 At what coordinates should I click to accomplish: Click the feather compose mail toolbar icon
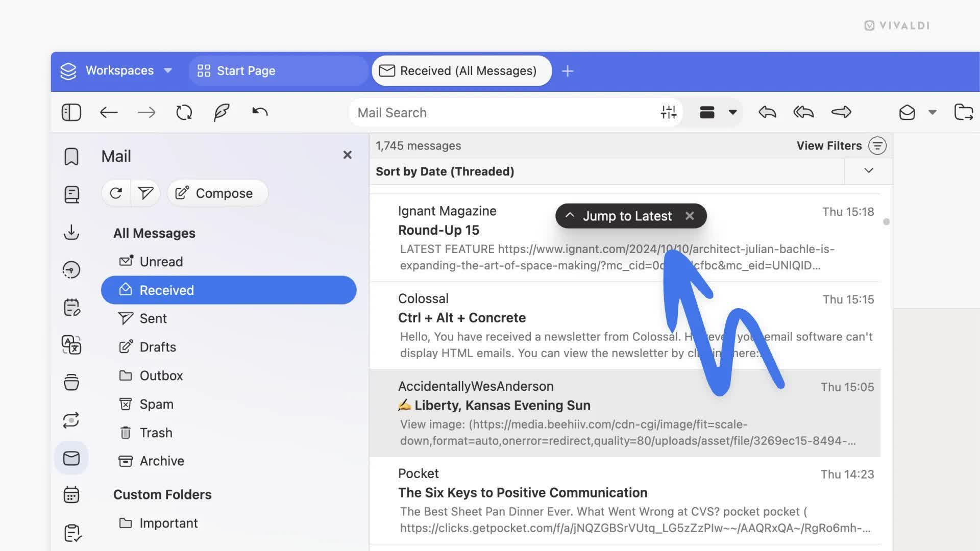click(222, 112)
